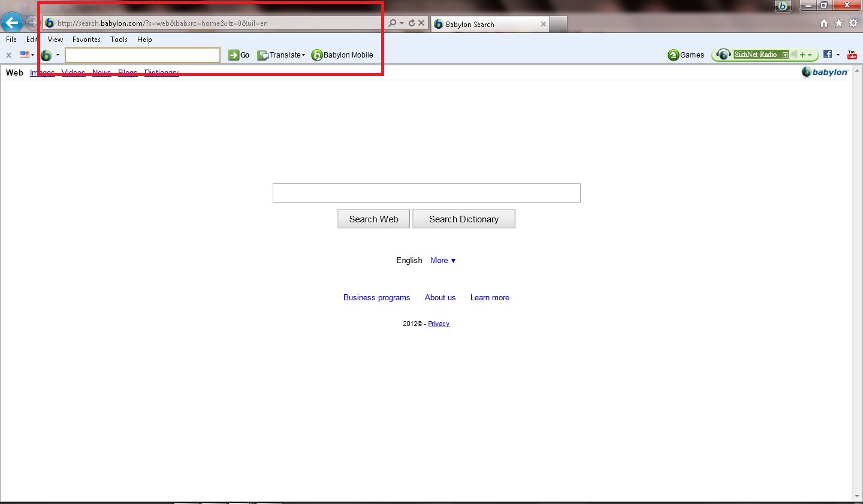Click the Babylon favicon in the address bar

point(50,23)
